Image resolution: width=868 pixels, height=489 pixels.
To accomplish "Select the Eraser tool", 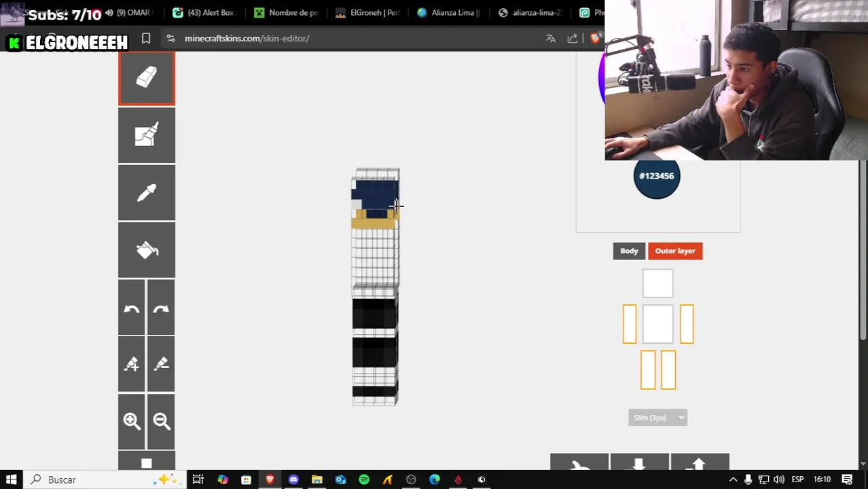I will 147,79.
